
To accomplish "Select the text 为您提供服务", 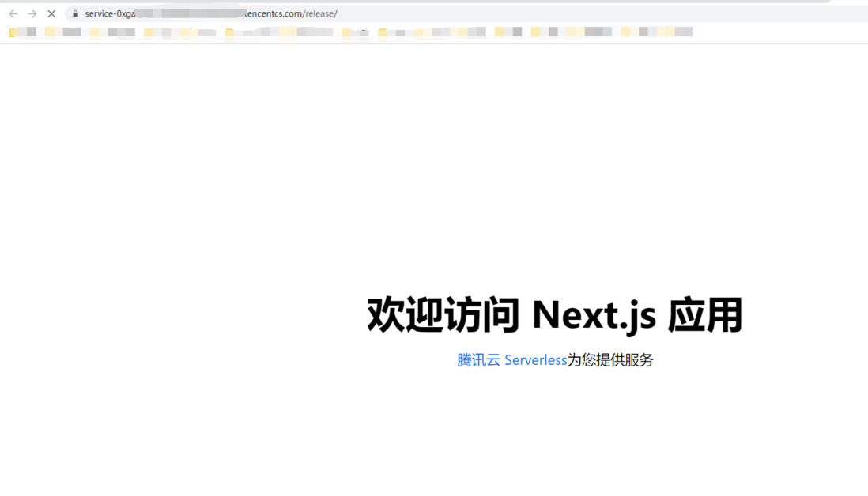I will coord(610,360).
